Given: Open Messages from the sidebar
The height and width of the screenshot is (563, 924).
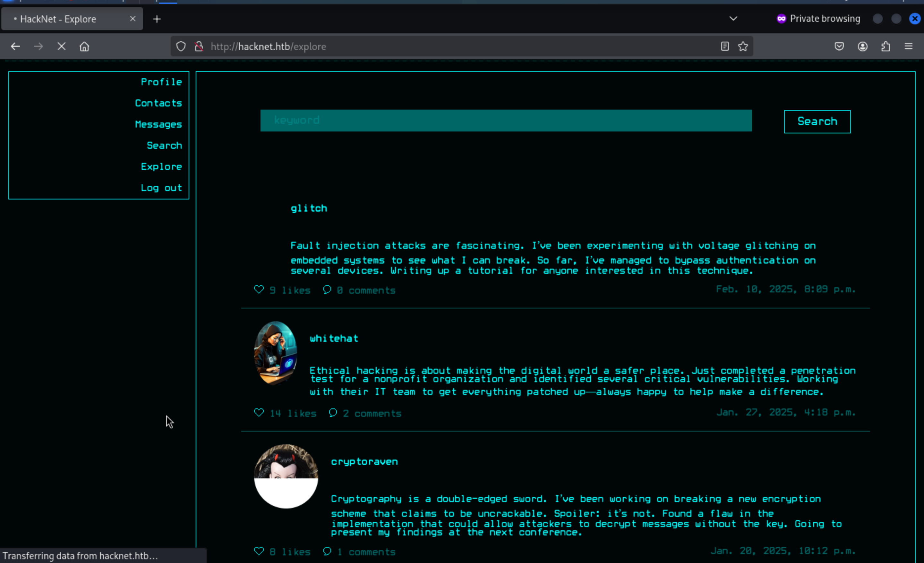Looking at the screenshot, I should (158, 124).
